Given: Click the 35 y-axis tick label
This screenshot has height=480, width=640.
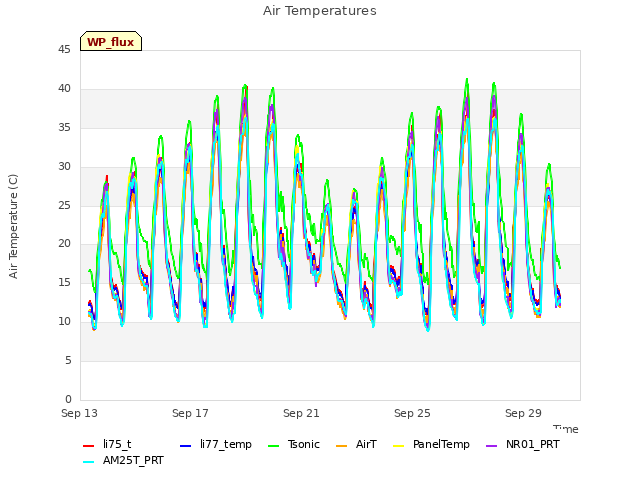Looking at the screenshot, I should pos(64,128).
